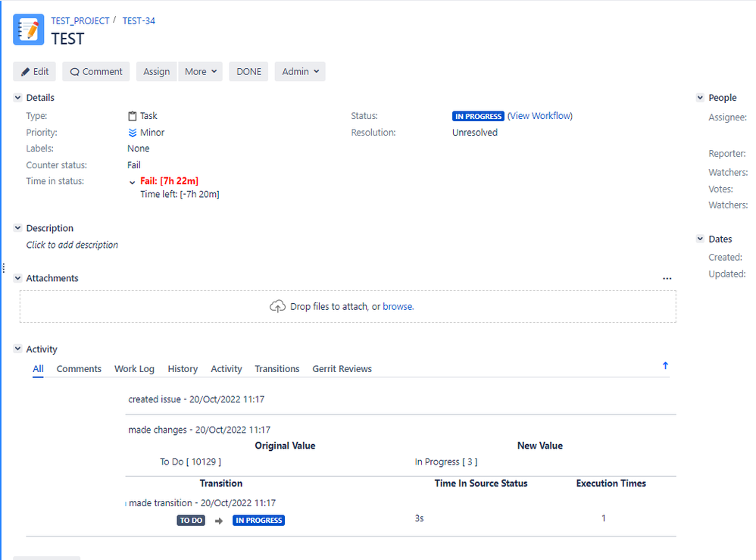
Task: Collapse the Activity section
Action: point(18,349)
